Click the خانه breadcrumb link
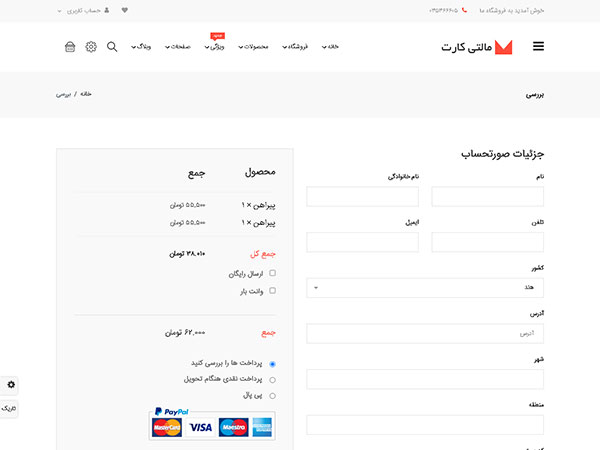Screen dimensions: 600x450 (x=85, y=95)
